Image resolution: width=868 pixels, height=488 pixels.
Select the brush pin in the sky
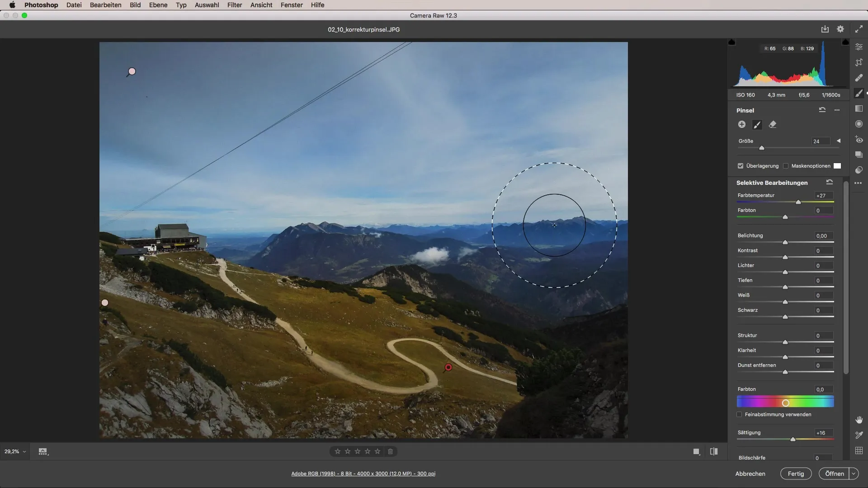point(132,71)
